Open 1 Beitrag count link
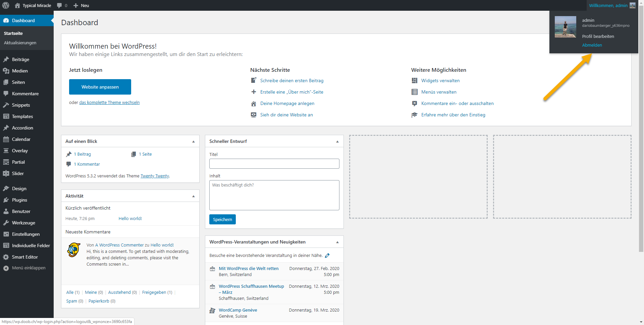This screenshot has width=644, height=325. click(83, 154)
